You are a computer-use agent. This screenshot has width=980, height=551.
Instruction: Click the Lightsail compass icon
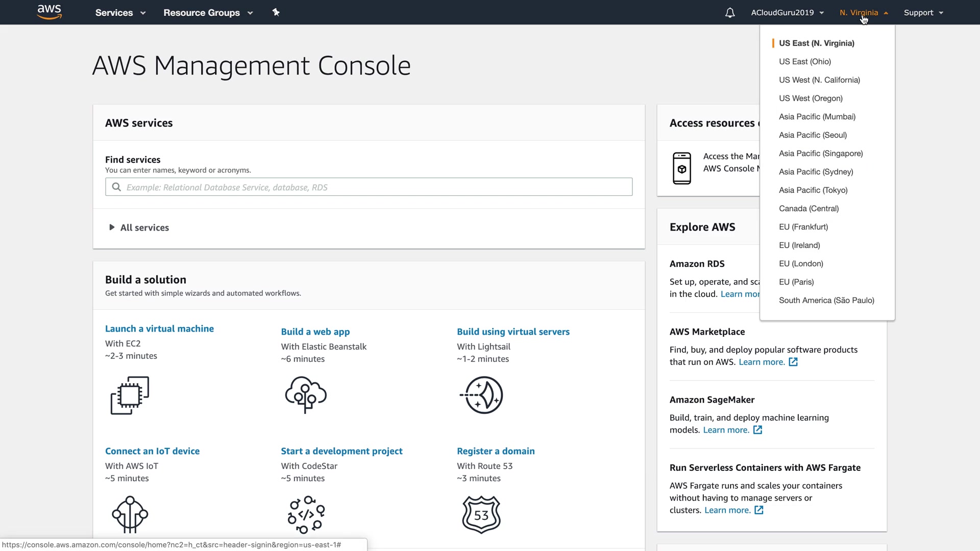coord(482,395)
